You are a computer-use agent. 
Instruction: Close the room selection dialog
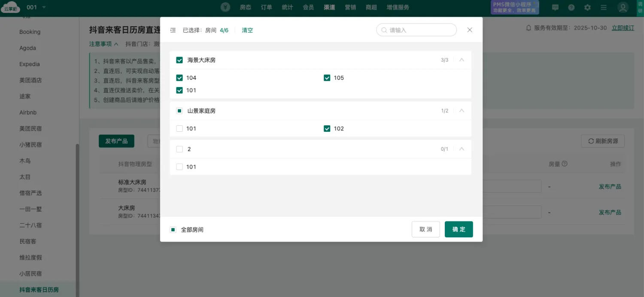pos(470,30)
